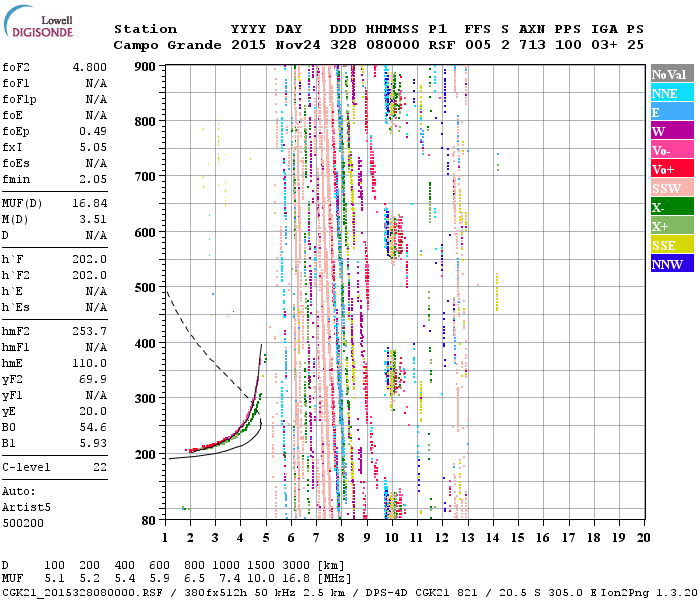
Task: Select the W purple legend swatch
Action: [x=672, y=131]
